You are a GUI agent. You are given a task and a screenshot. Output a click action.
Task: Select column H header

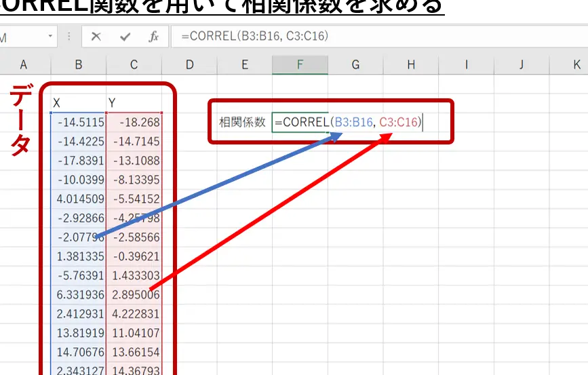coord(411,64)
